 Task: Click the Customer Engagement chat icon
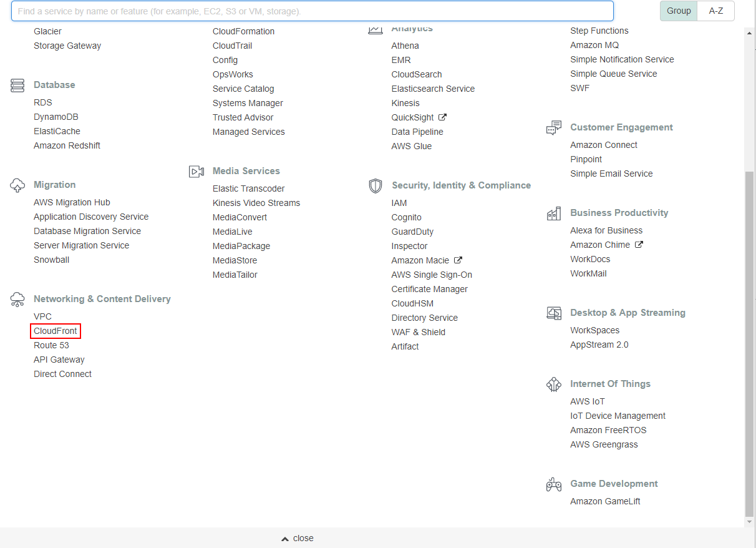[554, 128]
